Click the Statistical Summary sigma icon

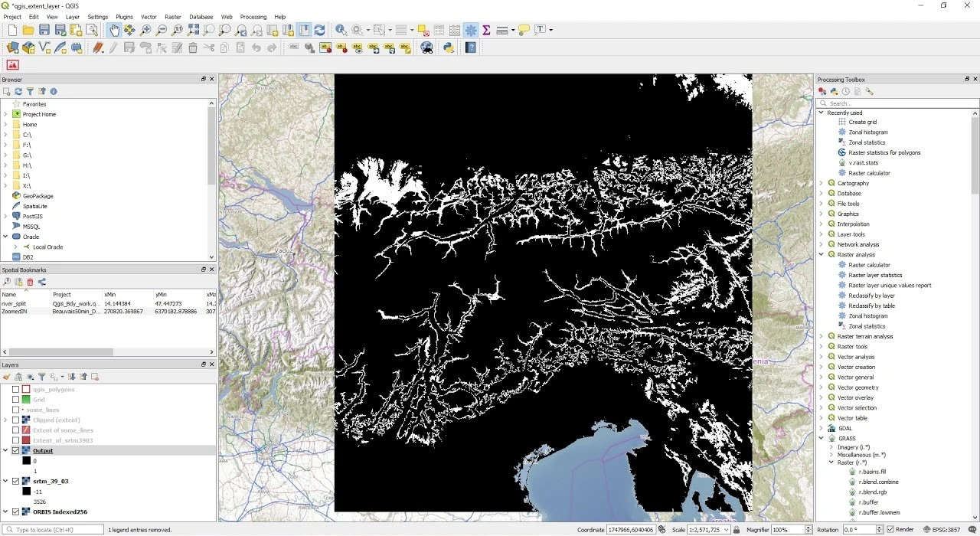pos(485,30)
